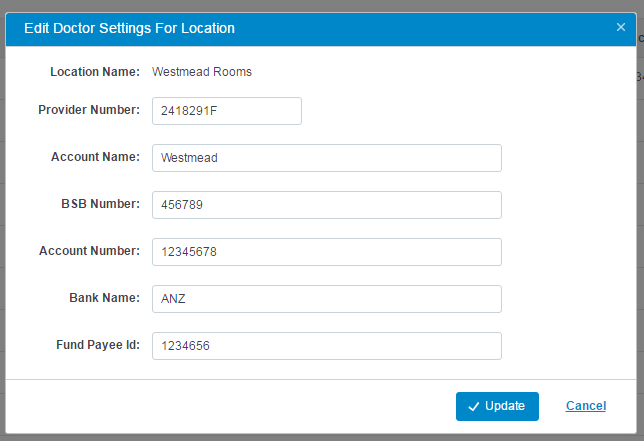
Task: Edit the Account Number field
Action: [327, 252]
